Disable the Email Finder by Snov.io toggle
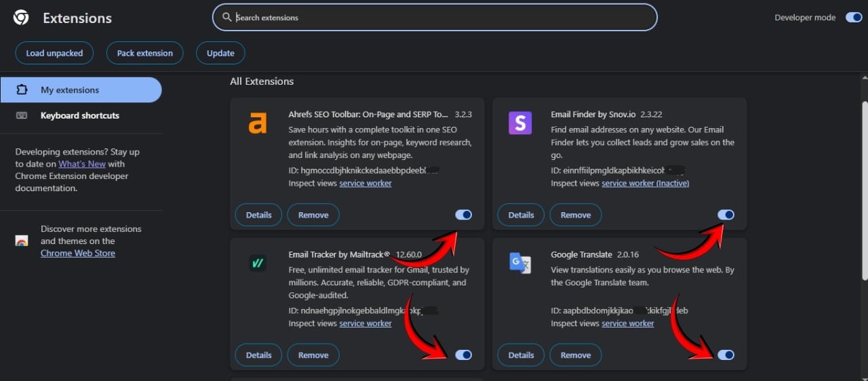The image size is (868, 381). coord(726,215)
